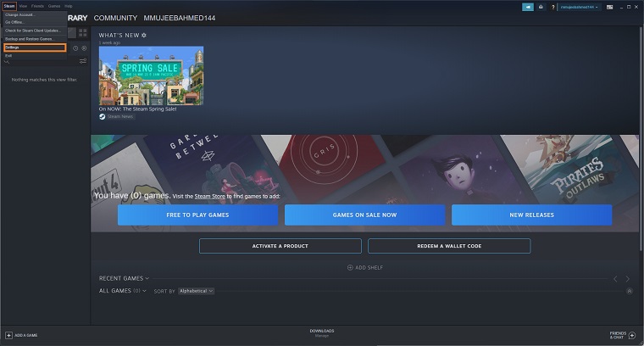644x346 pixels.
Task: Open What's New settings gear
Action: coord(144,36)
